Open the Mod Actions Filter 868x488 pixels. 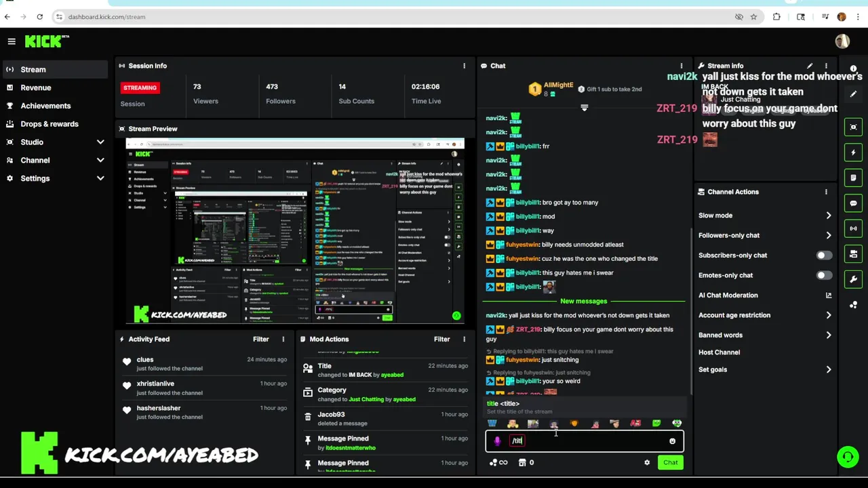click(442, 339)
